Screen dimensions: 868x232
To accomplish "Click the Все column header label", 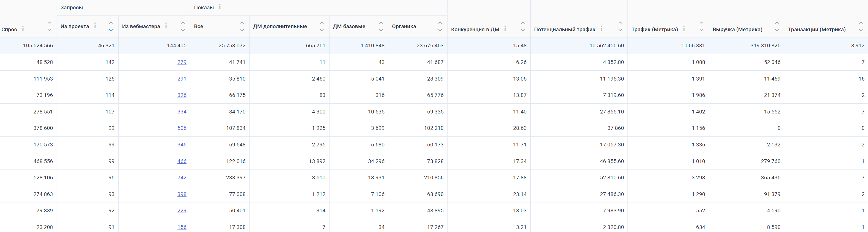I will point(199,26).
